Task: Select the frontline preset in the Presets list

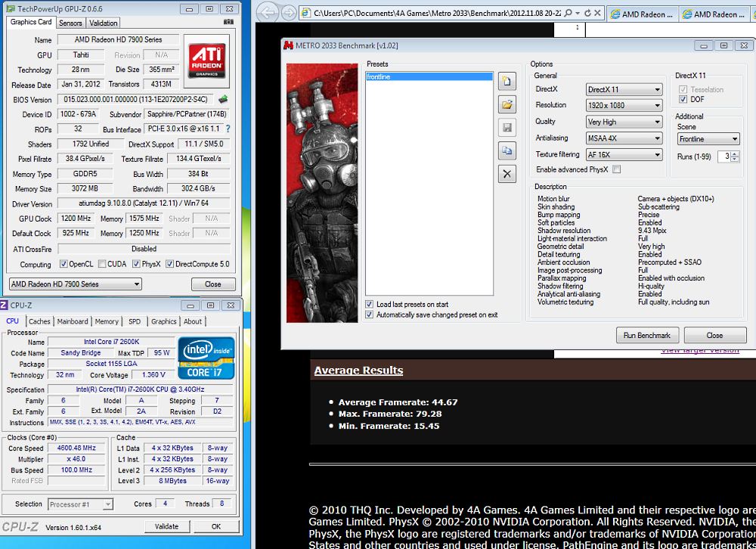Action: tap(429, 76)
